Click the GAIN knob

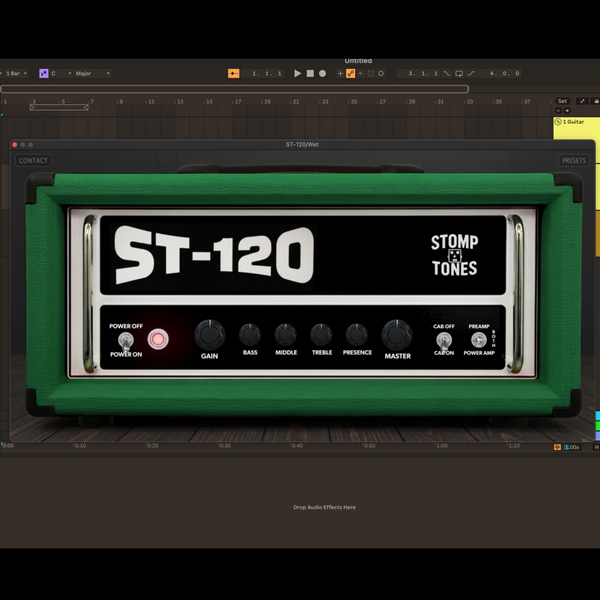pos(209,335)
